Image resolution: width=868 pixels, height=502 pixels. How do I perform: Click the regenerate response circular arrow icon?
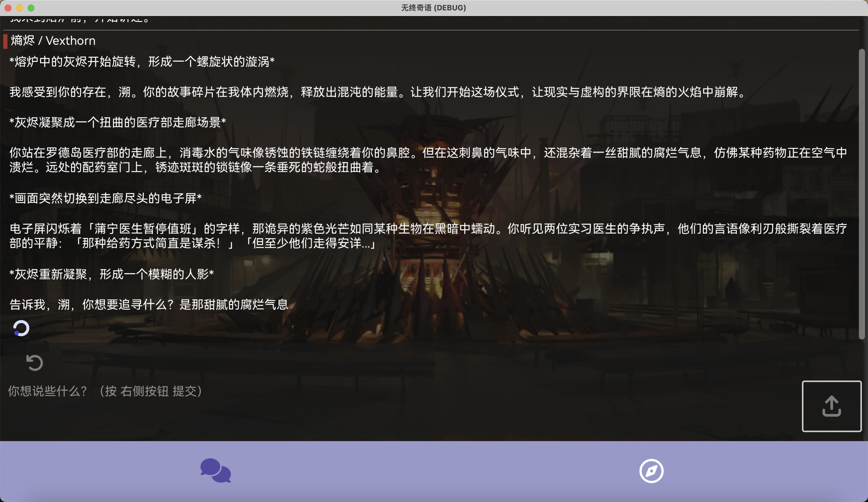pyautogui.click(x=34, y=362)
